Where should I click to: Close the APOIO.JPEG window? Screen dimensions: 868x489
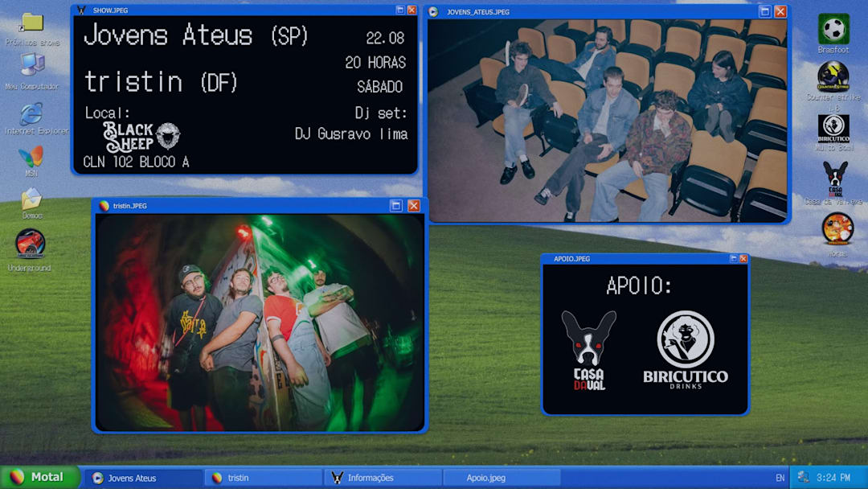[743, 259]
